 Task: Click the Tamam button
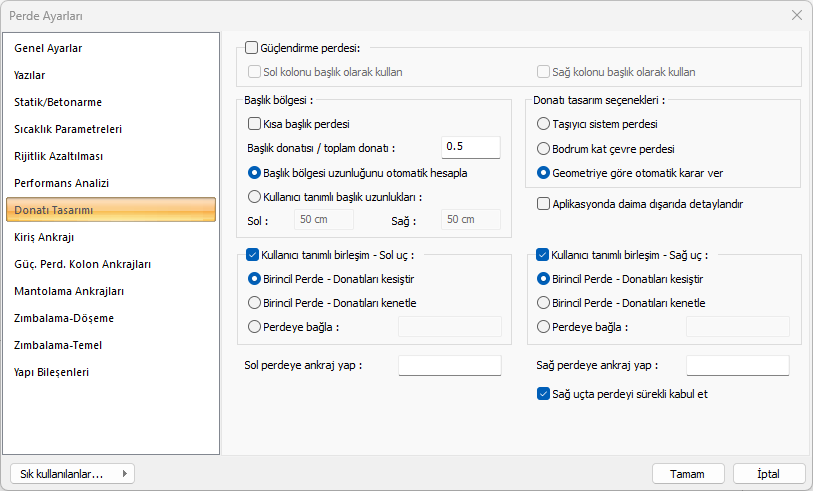tap(687, 474)
